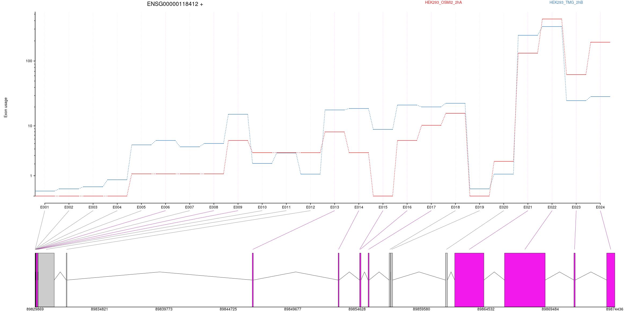Click exon label E024
Image resolution: width=644 pixels, height=322 pixels.
[600, 207]
